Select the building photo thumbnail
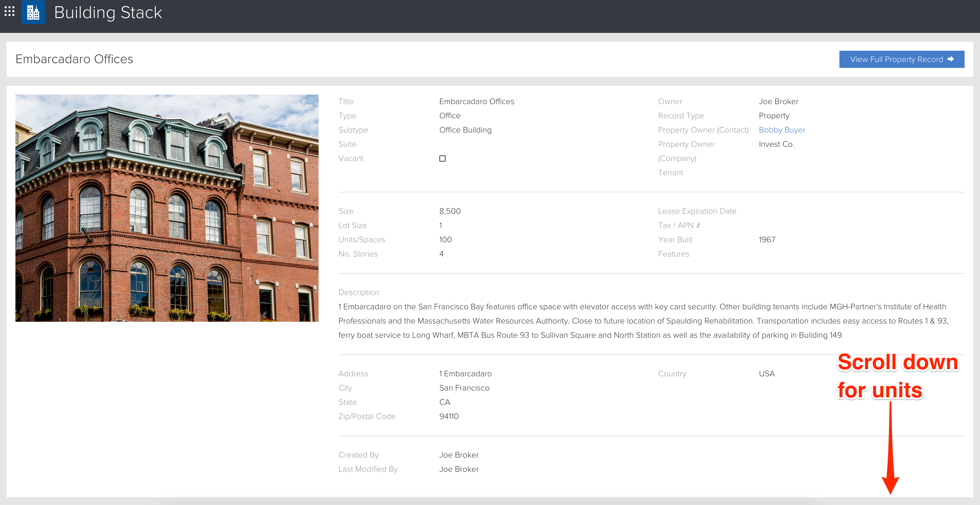 tap(167, 208)
